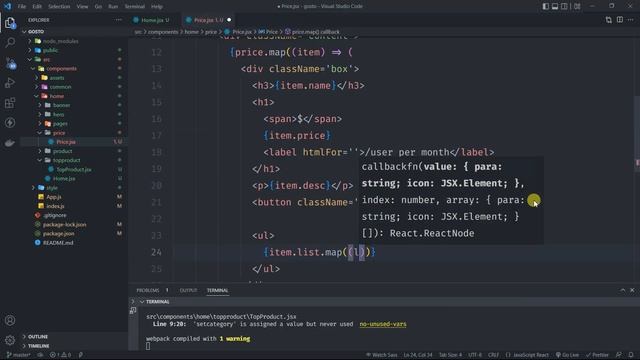Switch to the Price.jsx editor tab
640x360 pixels.
click(208, 20)
